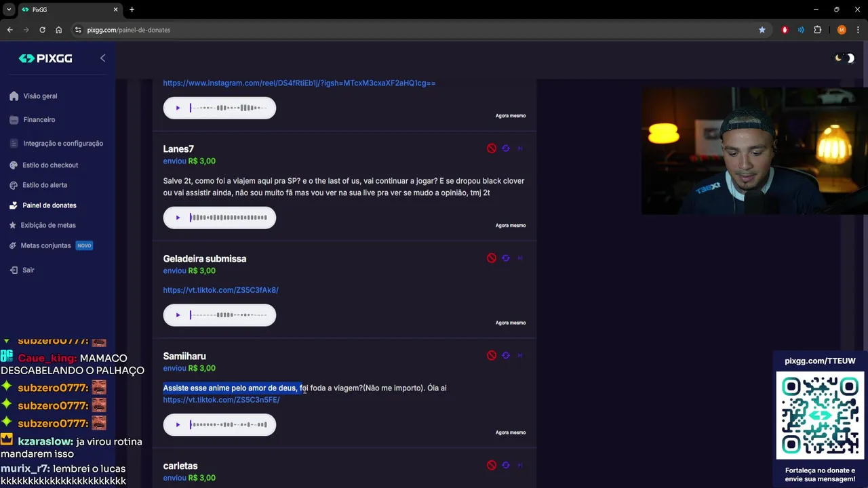Viewport: 868px width, 488px height.
Task: Go back in browser history
Action: (x=9, y=30)
